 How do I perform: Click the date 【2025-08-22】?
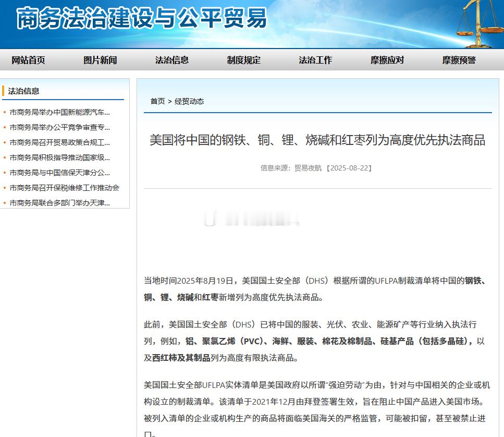[x=349, y=168]
